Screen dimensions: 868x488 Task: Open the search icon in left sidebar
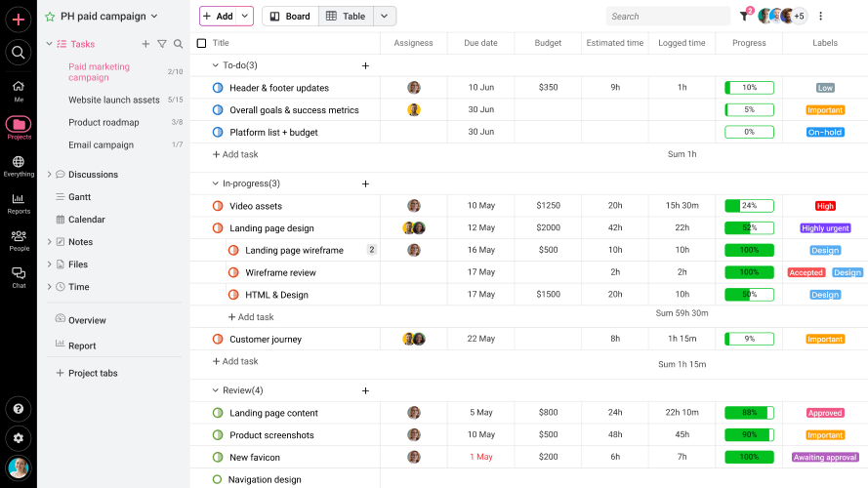click(18, 52)
